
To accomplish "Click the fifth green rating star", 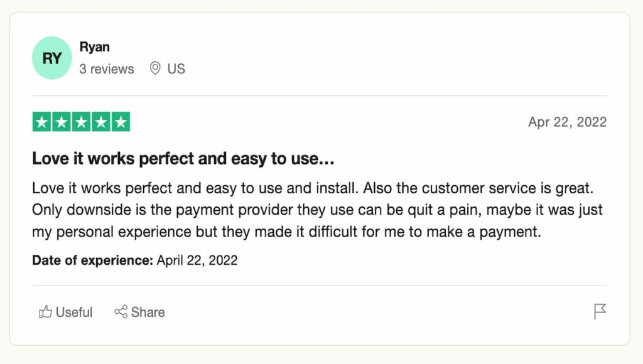I will (121, 122).
